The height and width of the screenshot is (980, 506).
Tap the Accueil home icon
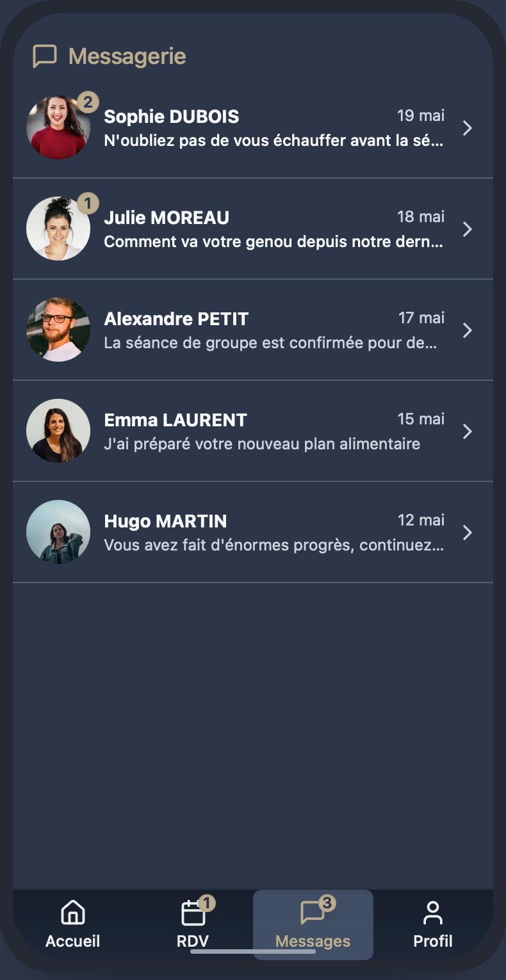pyautogui.click(x=73, y=912)
